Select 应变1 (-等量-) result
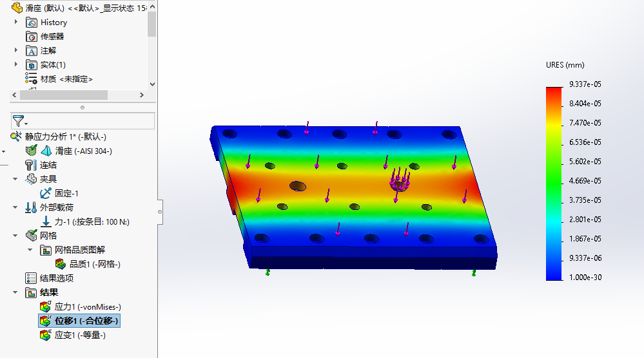644x358 pixels. 80,335
